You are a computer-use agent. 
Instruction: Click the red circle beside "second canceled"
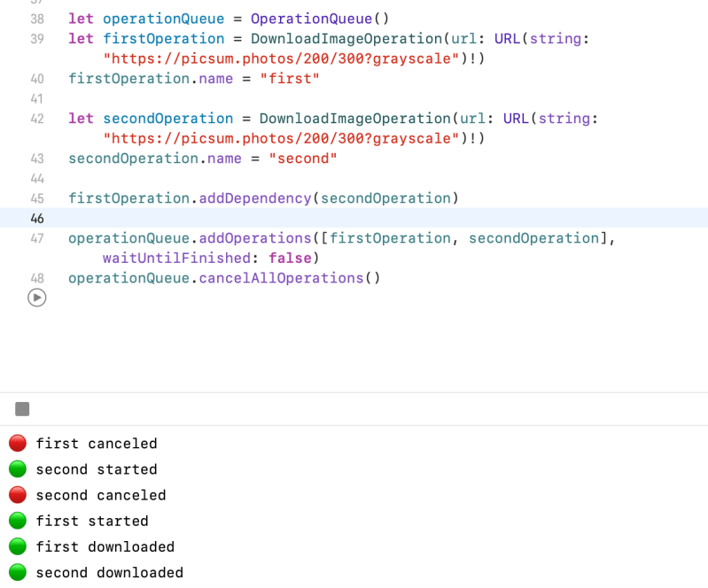point(18,495)
